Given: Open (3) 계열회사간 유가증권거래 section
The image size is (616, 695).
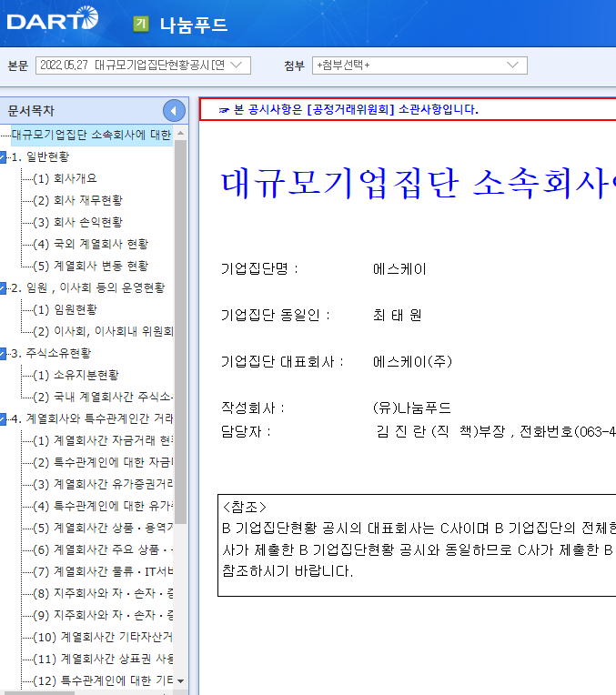Looking at the screenshot, I should tap(103, 484).
